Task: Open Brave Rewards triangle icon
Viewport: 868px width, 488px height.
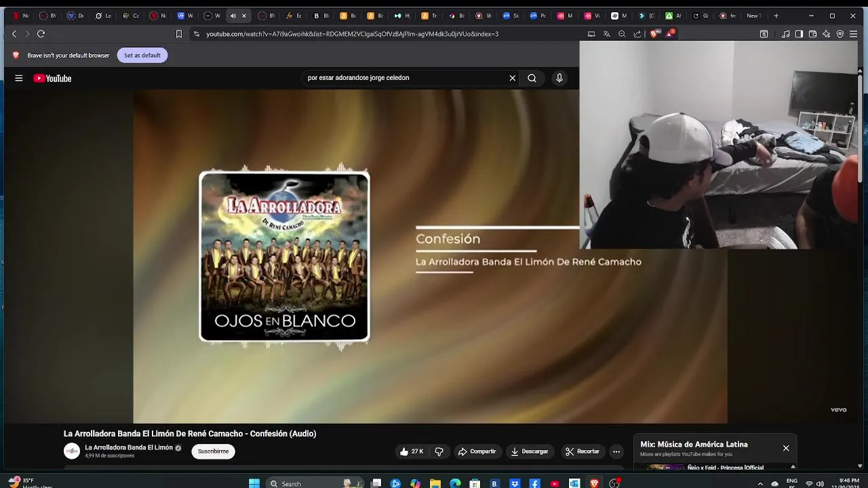Action: pyautogui.click(x=670, y=34)
